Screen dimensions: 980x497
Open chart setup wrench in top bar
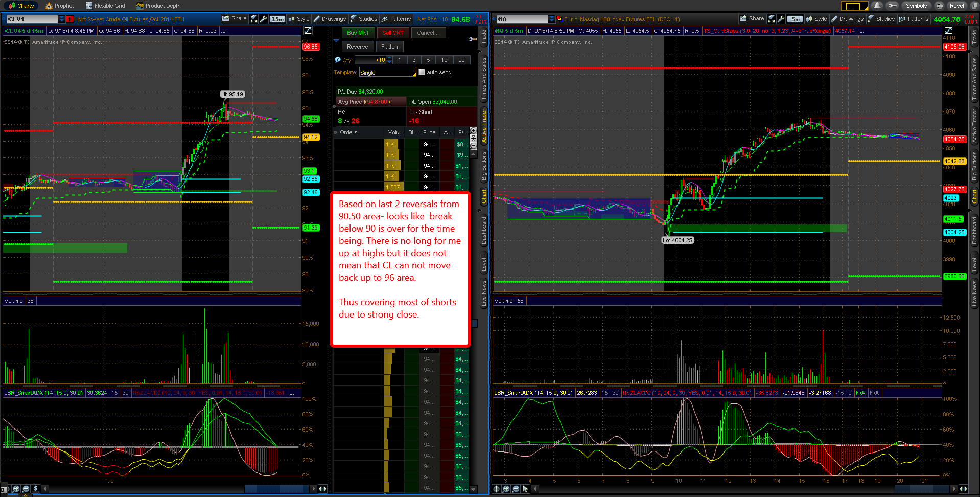tap(892, 6)
